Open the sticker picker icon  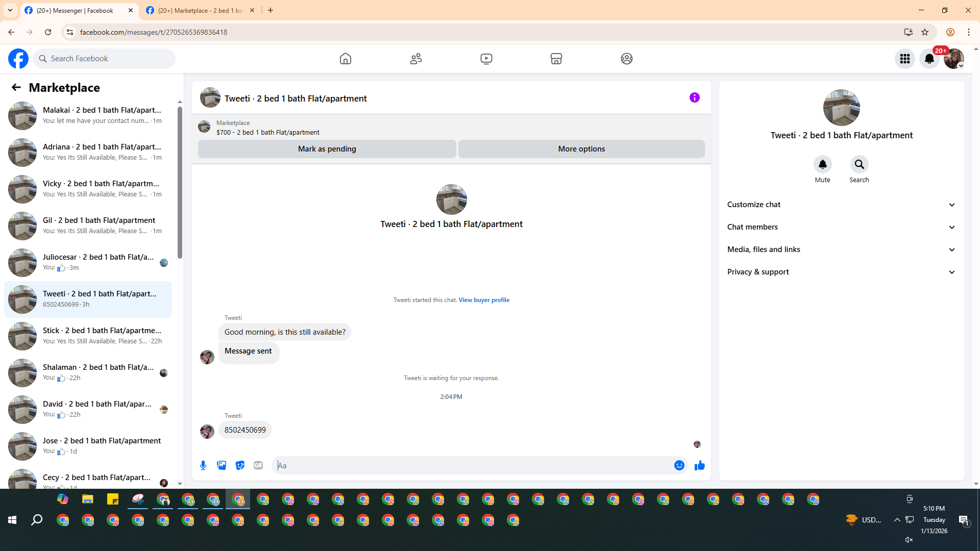click(240, 465)
